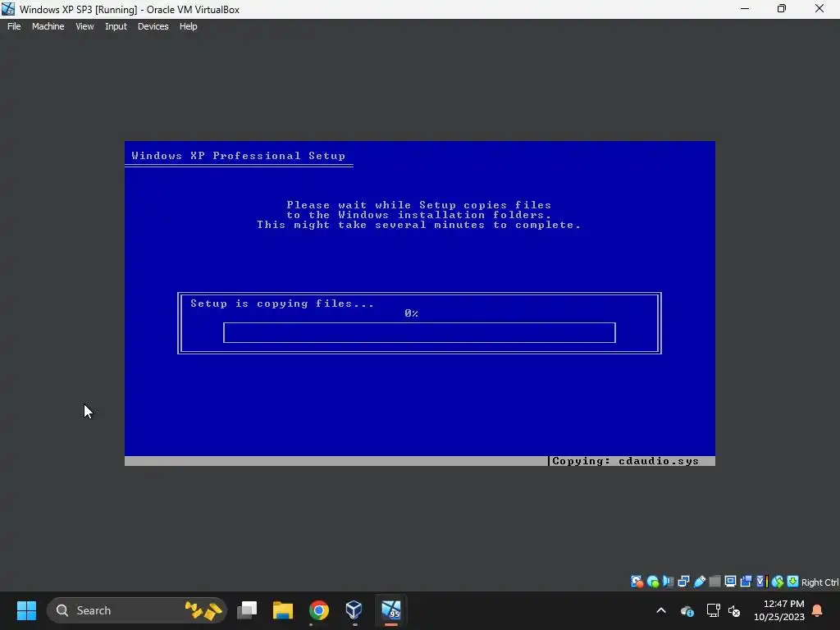The height and width of the screenshot is (630, 840).
Task: Open VirtualBox Manager cube taskbar icon
Action: [x=354, y=610]
